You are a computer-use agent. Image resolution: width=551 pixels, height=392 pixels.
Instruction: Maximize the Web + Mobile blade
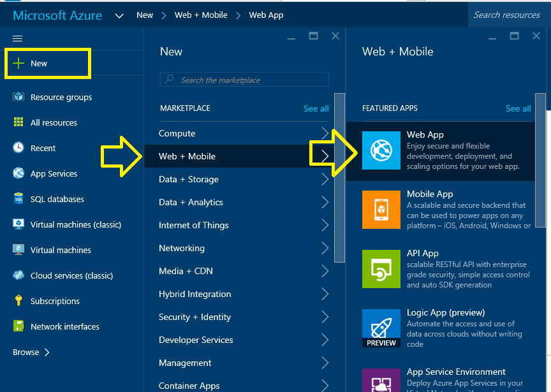(x=515, y=36)
